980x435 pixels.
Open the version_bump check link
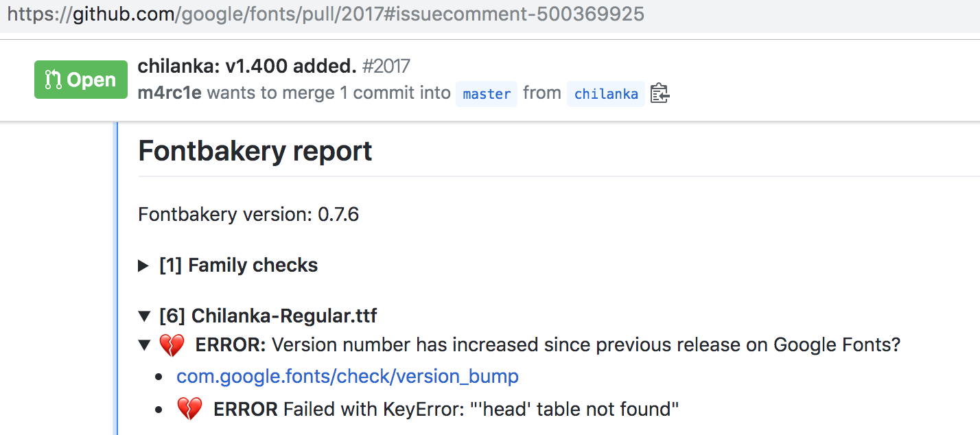[347, 376]
